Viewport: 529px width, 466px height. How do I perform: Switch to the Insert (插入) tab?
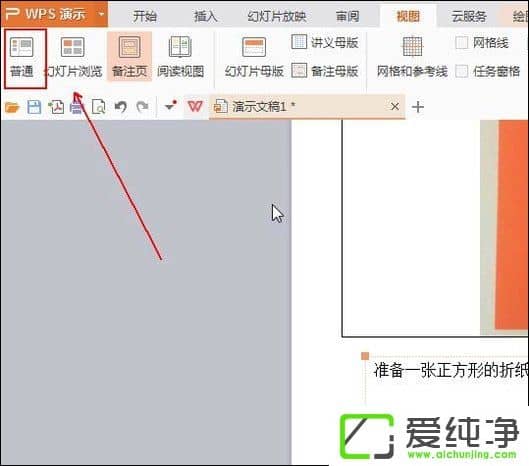tap(205, 16)
